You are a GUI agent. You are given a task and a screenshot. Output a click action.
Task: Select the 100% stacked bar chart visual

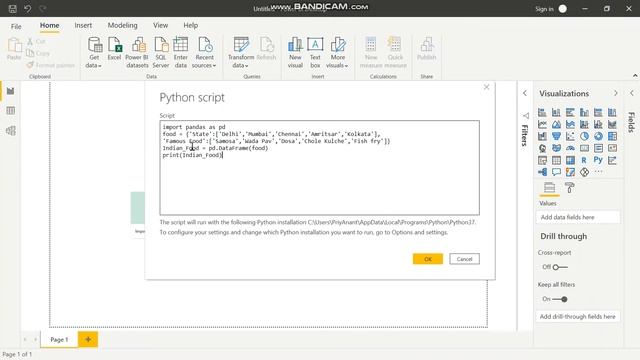598,112
